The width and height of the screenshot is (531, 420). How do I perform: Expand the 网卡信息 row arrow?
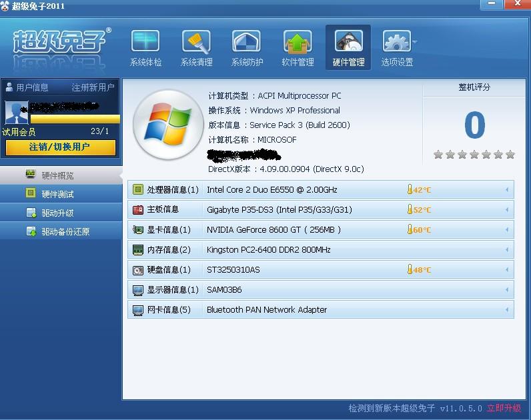tap(507, 310)
